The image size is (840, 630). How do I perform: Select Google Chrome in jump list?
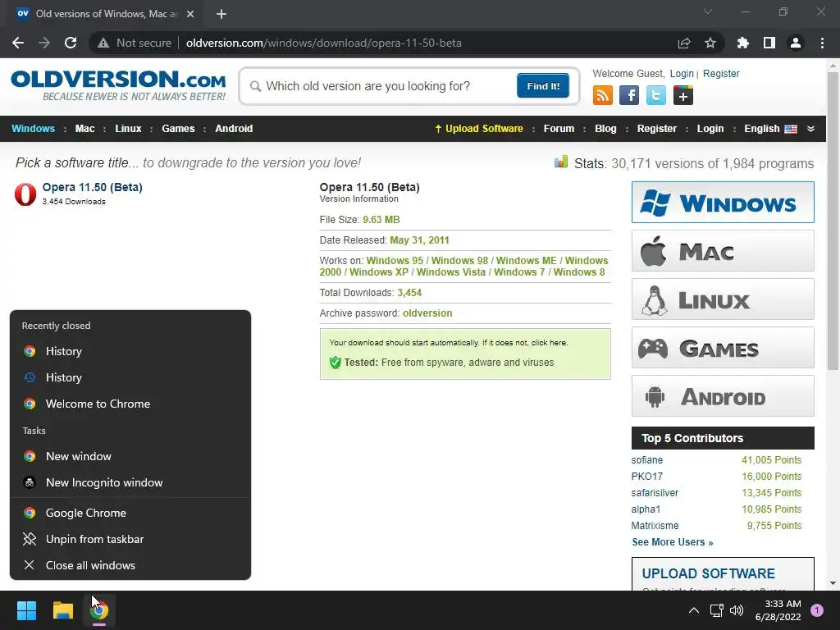click(x=130, y=513)
